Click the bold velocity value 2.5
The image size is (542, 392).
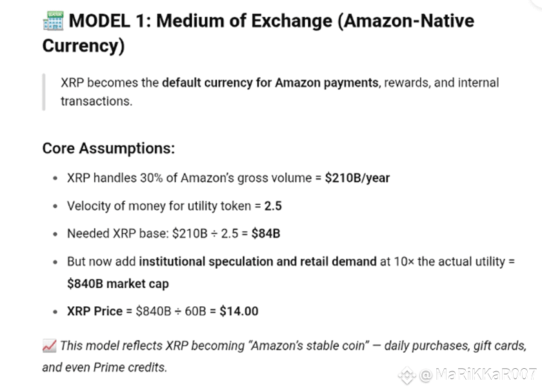273,206
